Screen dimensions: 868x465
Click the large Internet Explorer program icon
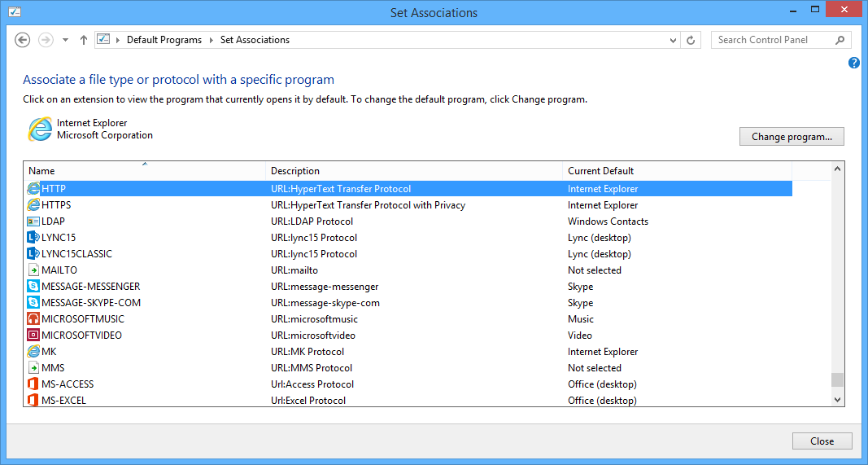pos(40,129)
